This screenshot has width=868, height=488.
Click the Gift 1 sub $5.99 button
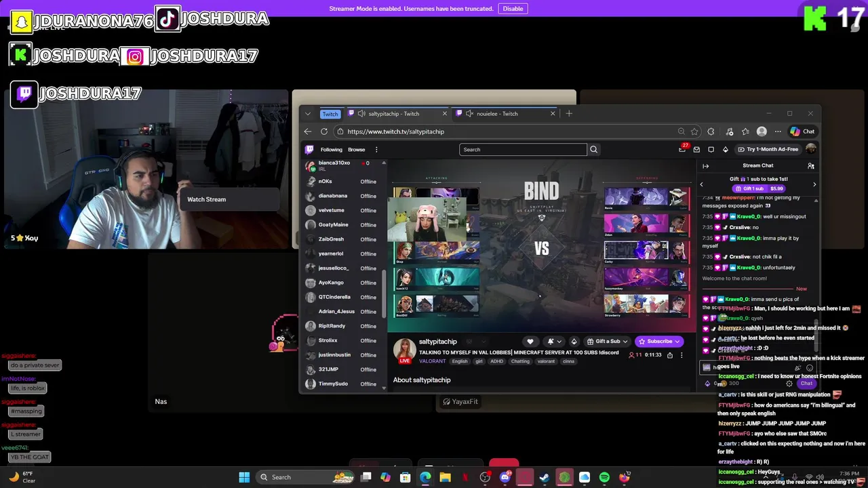pyautogui.click(x=758, y=188)
